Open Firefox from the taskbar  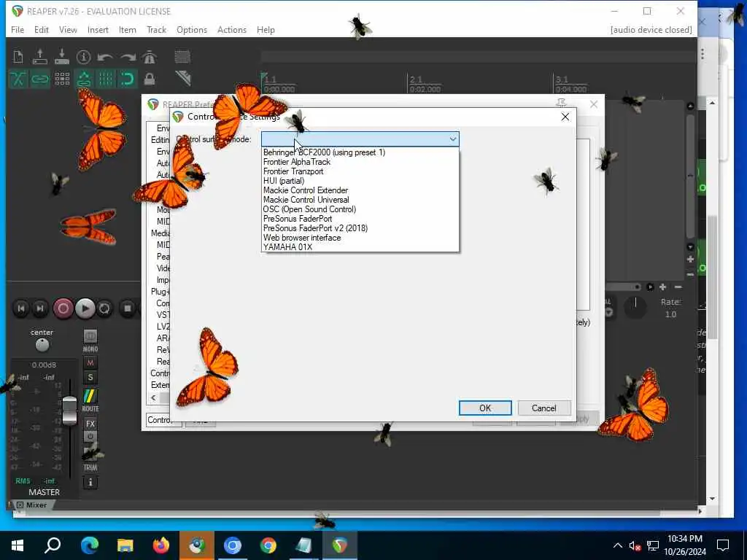click(160, 545)
